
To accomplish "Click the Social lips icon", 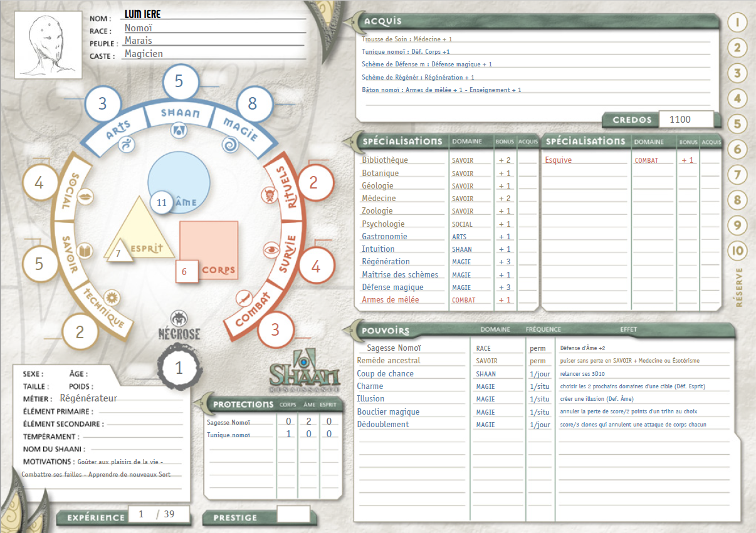I will [87, 197].
